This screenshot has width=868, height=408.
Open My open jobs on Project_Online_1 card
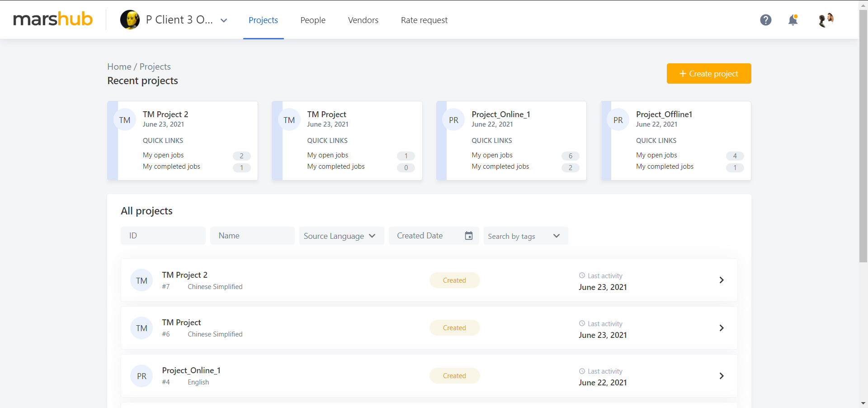[492, 155]
